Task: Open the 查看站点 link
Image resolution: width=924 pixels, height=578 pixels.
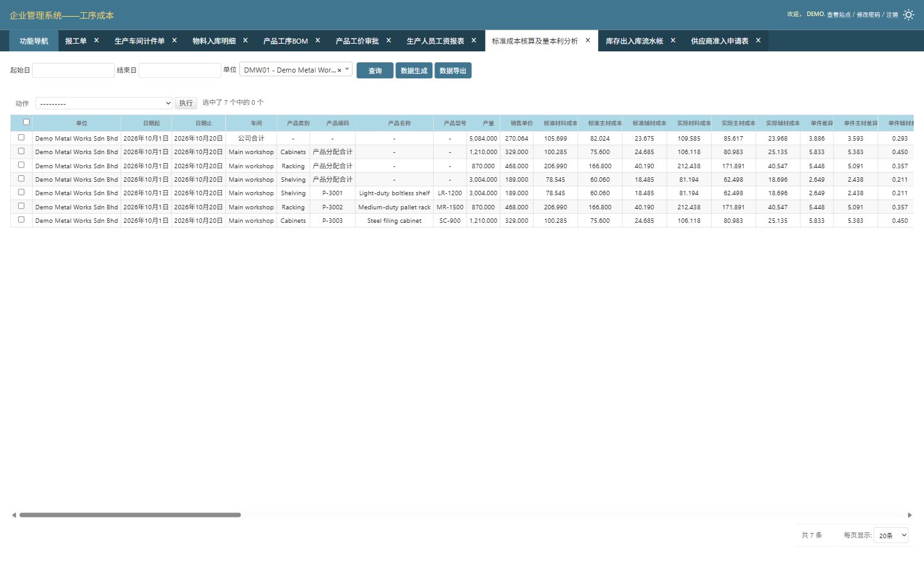Action: tap(839, 15)
